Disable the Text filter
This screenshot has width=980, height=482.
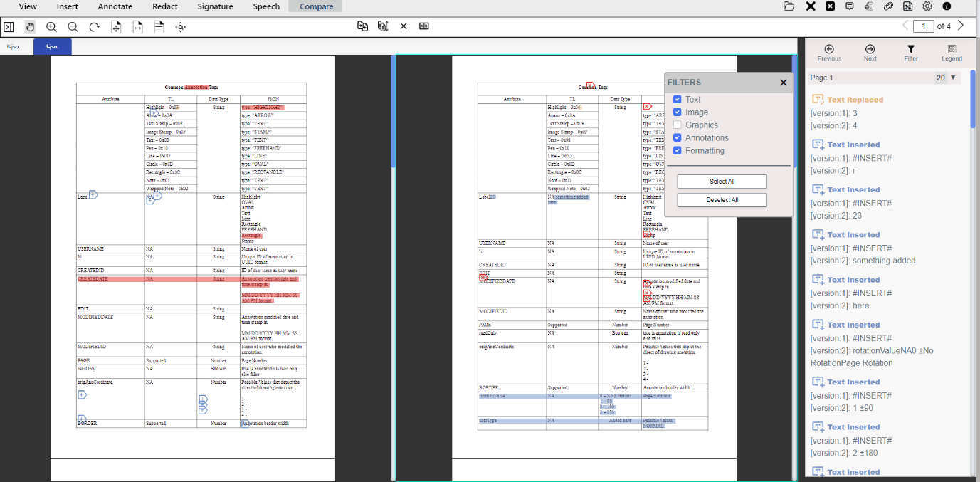click(677, 99)
